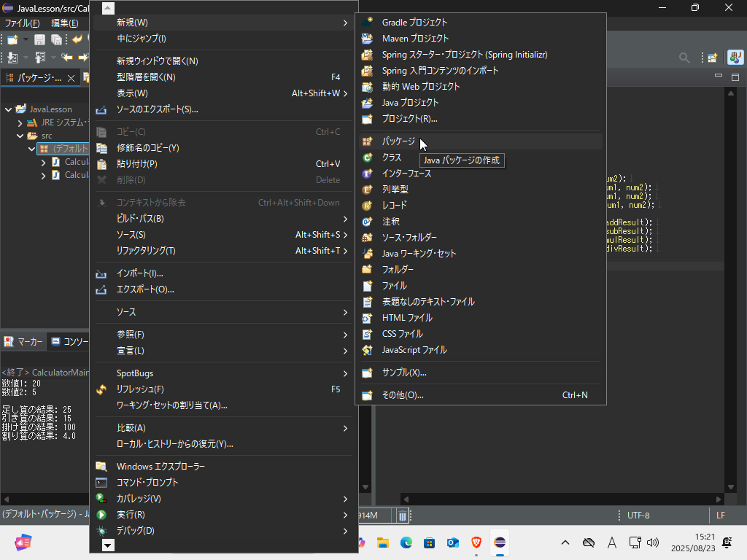Expand JRE システム library node

pyautogui.click(x=20, y=122)
